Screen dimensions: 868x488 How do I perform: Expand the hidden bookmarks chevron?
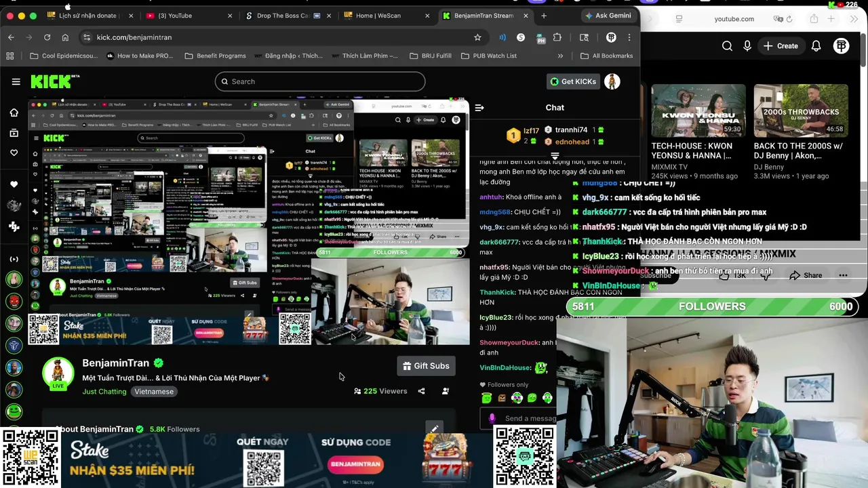pos(560,56)
